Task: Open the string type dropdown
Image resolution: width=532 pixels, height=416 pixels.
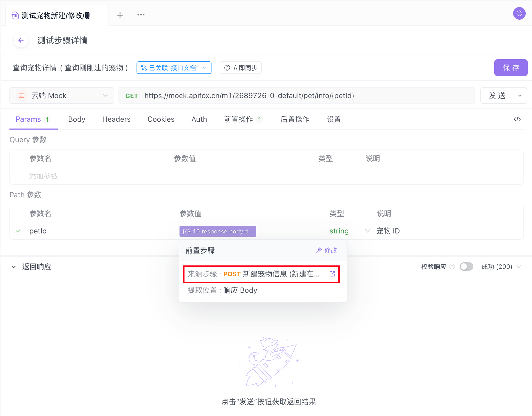Action: [367, 231]
